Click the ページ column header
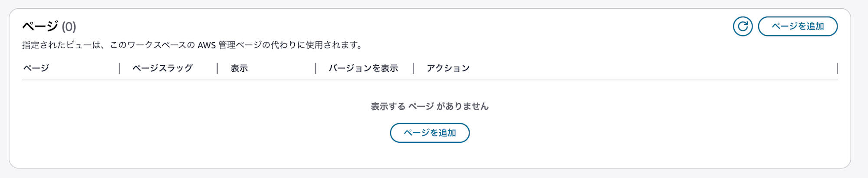 pyautogui.click(x=36, y=68)
